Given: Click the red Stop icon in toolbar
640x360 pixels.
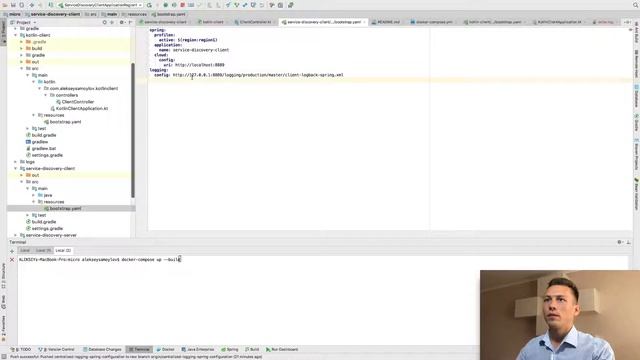Looking at the screenshot, I should (x=182, y=5).
